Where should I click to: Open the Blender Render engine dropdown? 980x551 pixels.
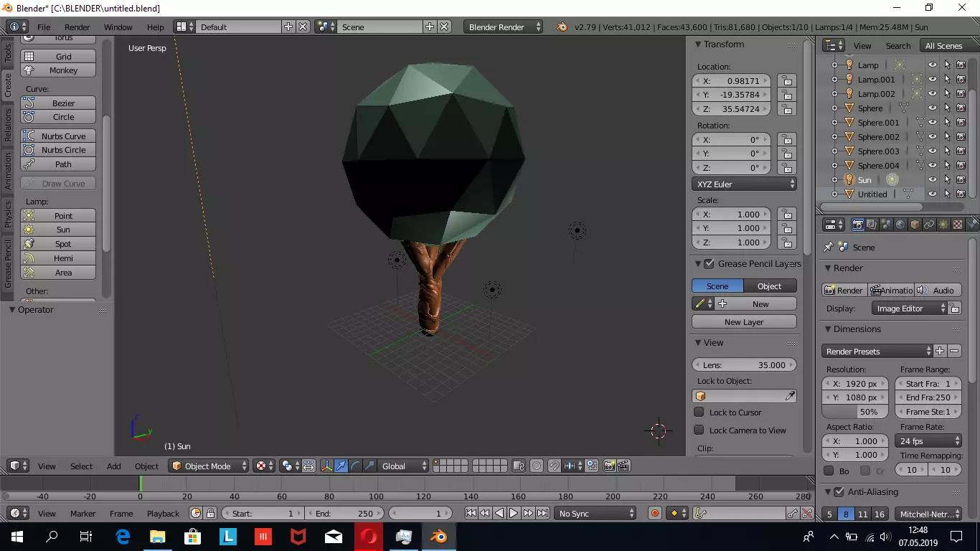[504, 27]
